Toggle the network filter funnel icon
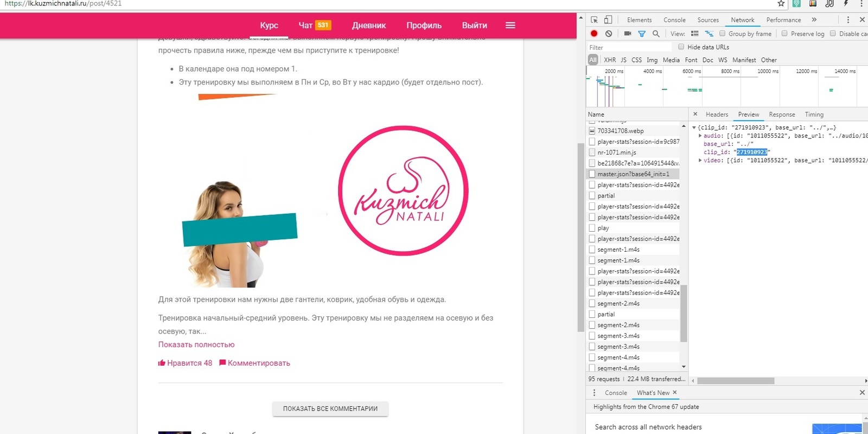Screen dimensions: 868x434 [x=642, y=34]
